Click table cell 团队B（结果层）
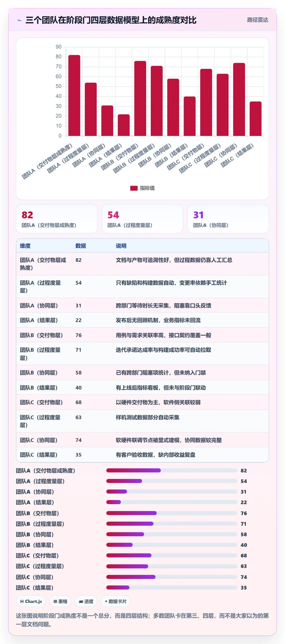 coord(39,388)
